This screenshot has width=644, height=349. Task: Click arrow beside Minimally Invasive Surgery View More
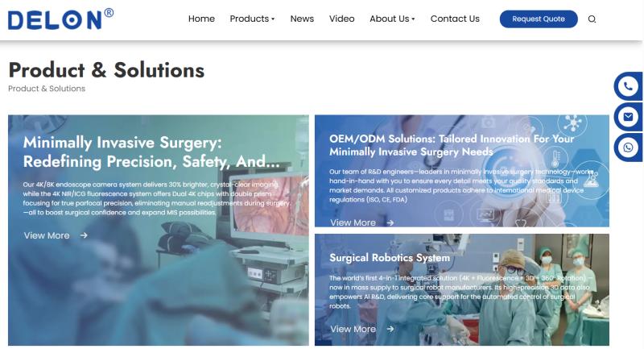click(x=84, y=235)
